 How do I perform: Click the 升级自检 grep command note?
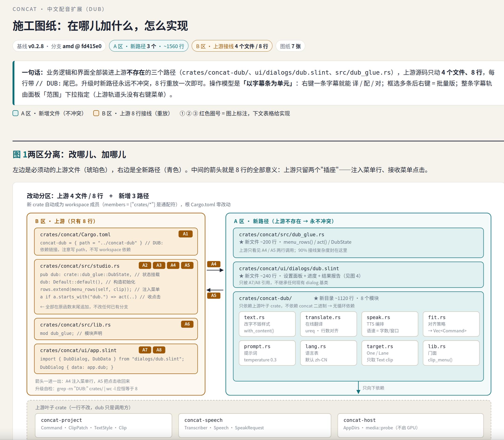(86, 388)
